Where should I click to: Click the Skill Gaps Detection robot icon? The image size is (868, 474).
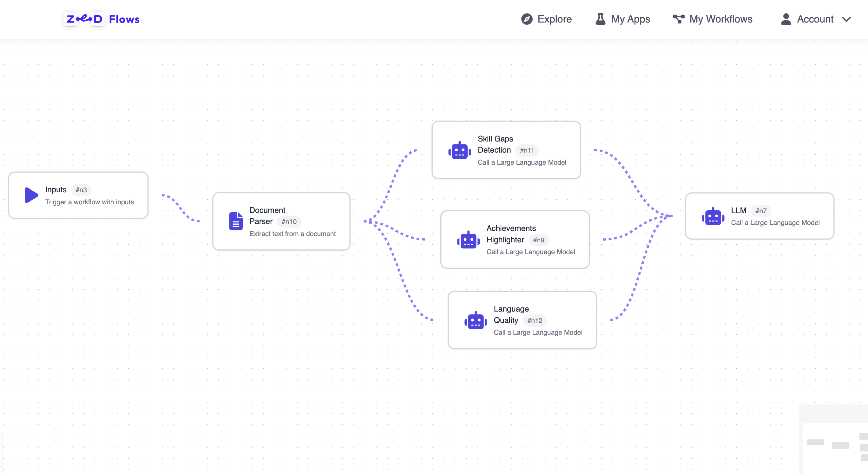pos(459,150)
